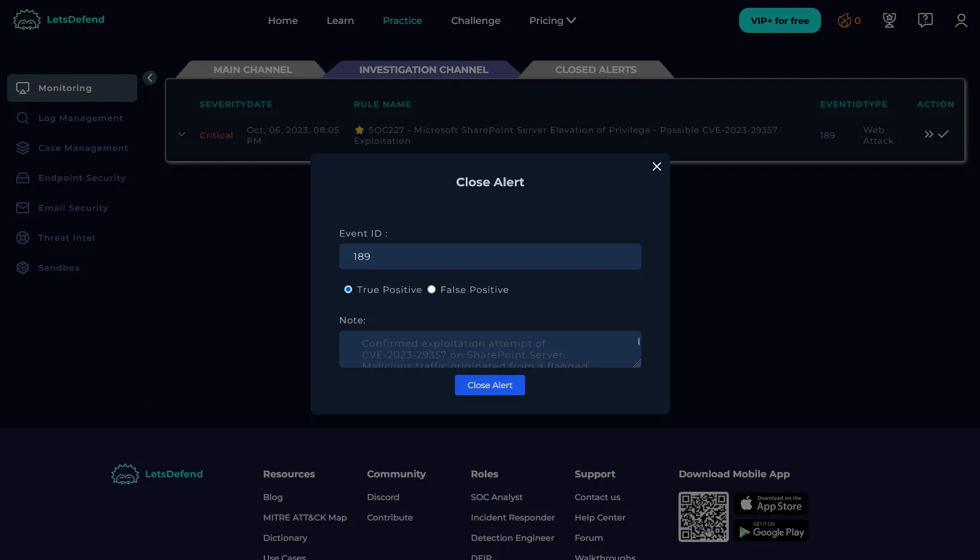Open the user profile icon
The width and height of the screenshot is (980, 560).
coord(961,20)
